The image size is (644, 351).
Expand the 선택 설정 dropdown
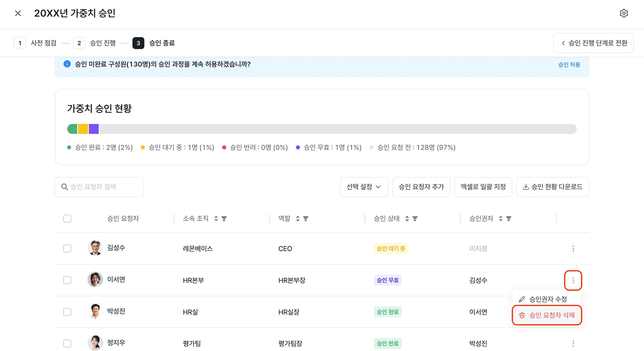pos(364,187)
